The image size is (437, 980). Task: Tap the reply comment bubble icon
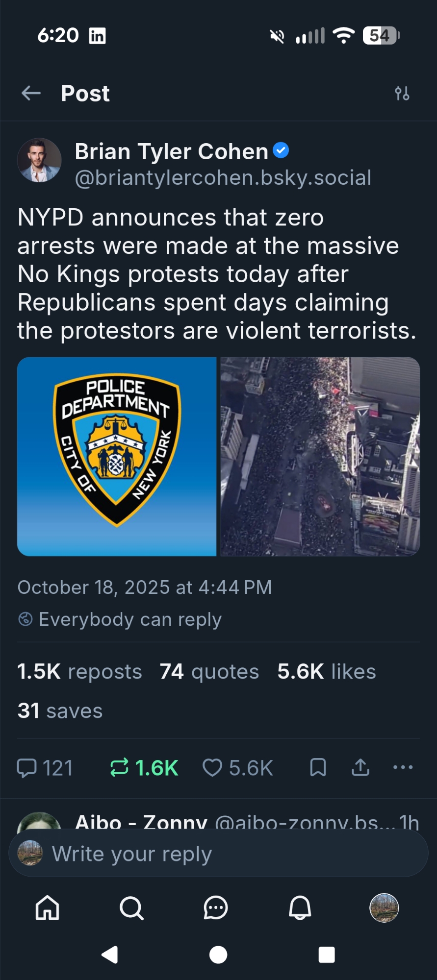[x=27, y=768]
